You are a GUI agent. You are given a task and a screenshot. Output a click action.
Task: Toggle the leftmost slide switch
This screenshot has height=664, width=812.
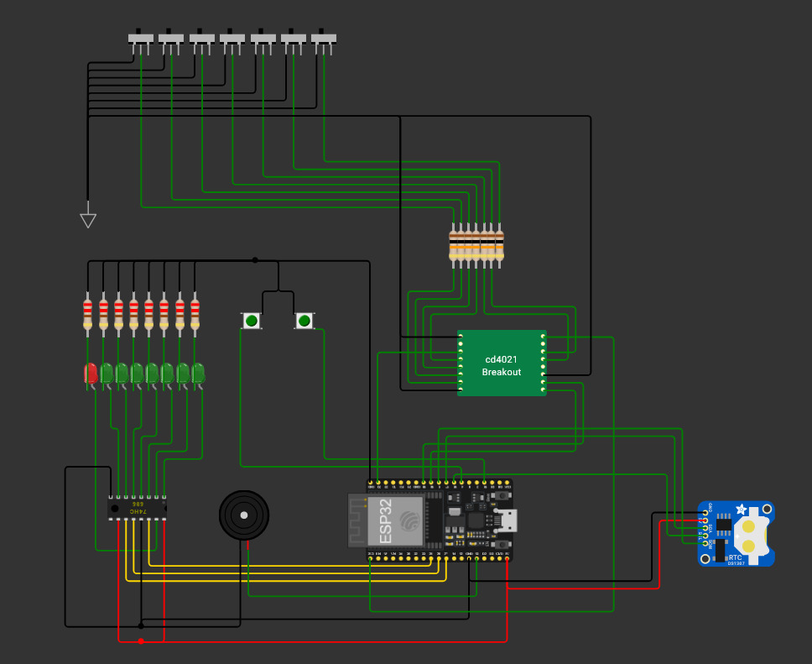pos(141,41)
